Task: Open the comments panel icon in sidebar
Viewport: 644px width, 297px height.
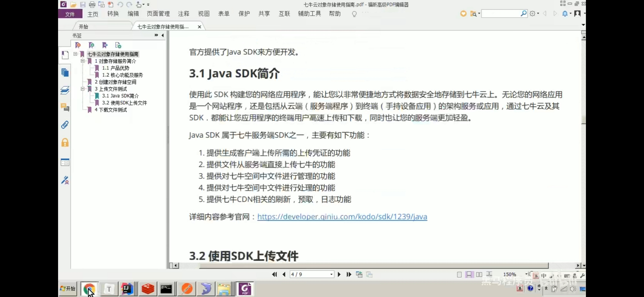Action: [x=65, y=108]
